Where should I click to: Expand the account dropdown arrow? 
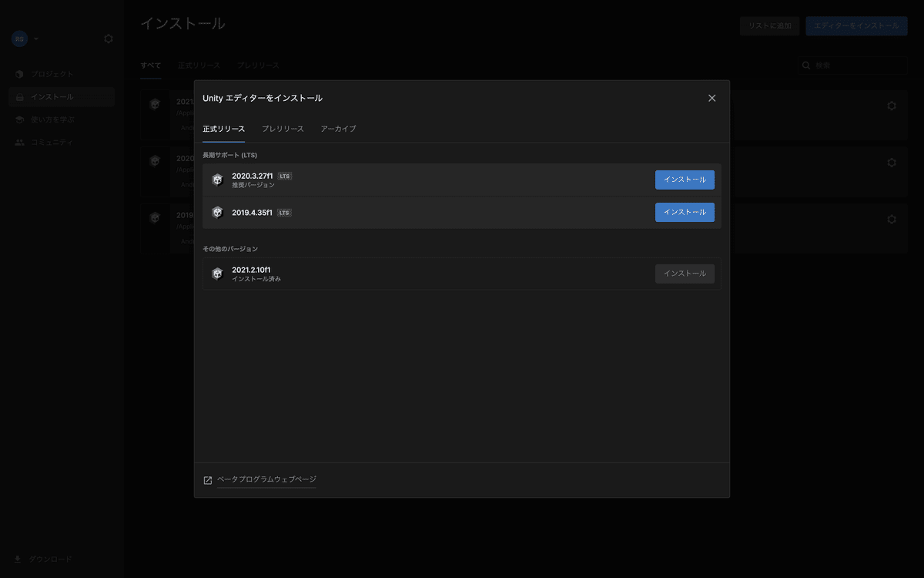pyautogui.click(x=36, y=39)
